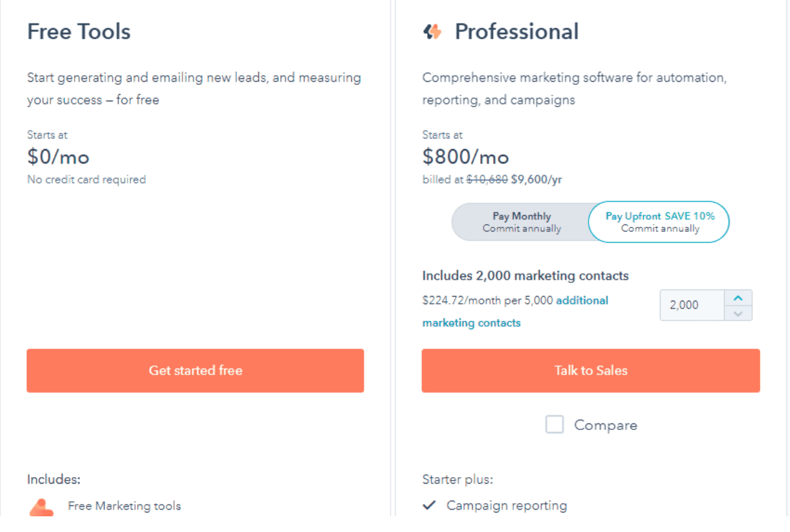The height and width of the screenshot is (532, 790).
Task: Click the Talk to Sales button
Action: tap(591, 371)
